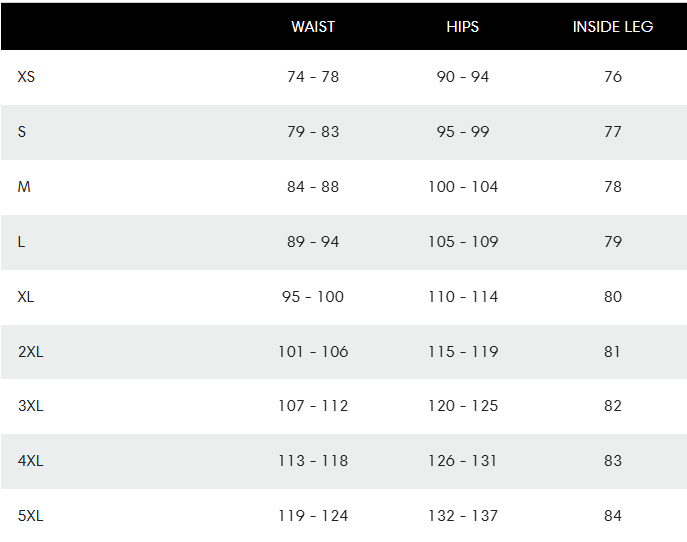Click hips value 100 - 104
This screenshot has width=687, height=542.
[463, 187]
